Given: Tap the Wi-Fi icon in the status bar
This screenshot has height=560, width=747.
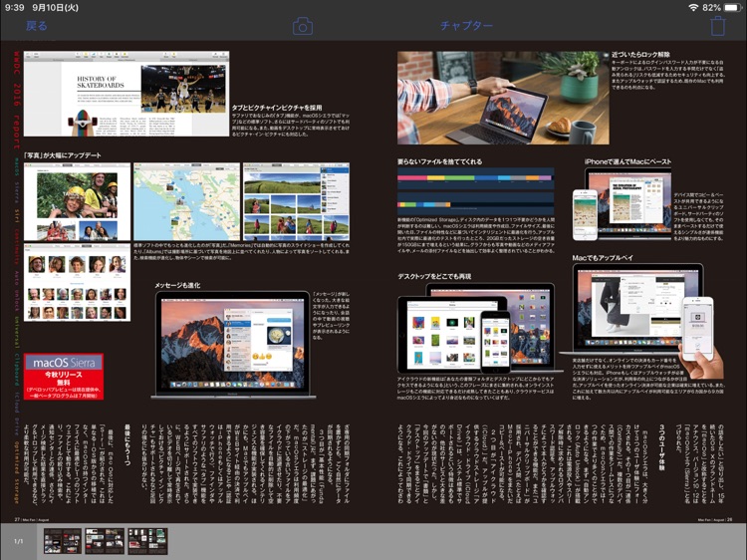Looking at the screenshot, I should [x=693, y=8].
